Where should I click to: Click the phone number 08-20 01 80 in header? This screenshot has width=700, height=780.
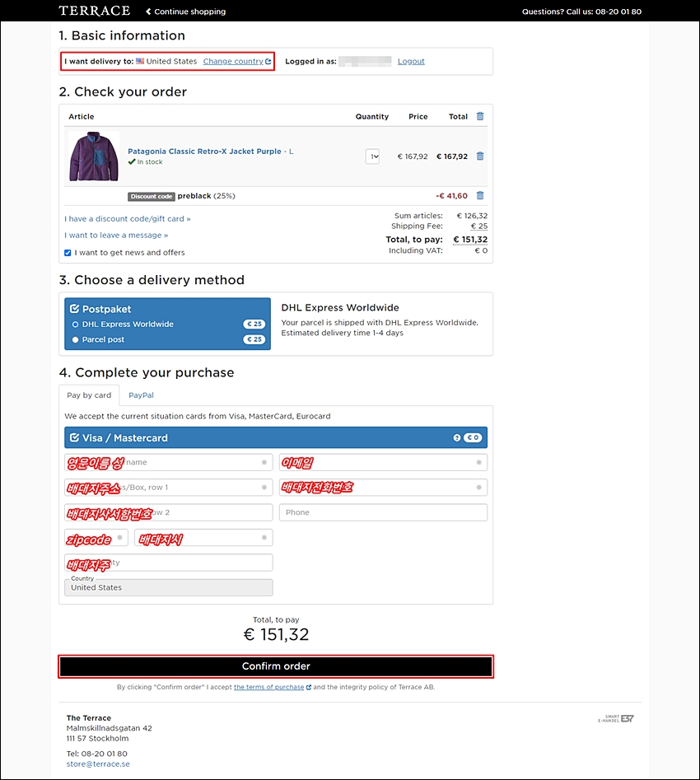618,12
